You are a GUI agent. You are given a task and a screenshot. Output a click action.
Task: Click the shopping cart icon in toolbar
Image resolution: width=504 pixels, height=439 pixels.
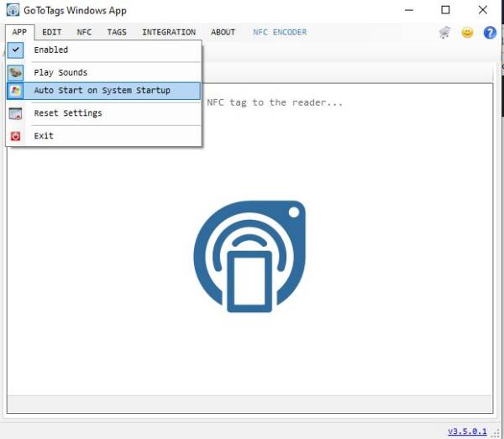[444, 33]
